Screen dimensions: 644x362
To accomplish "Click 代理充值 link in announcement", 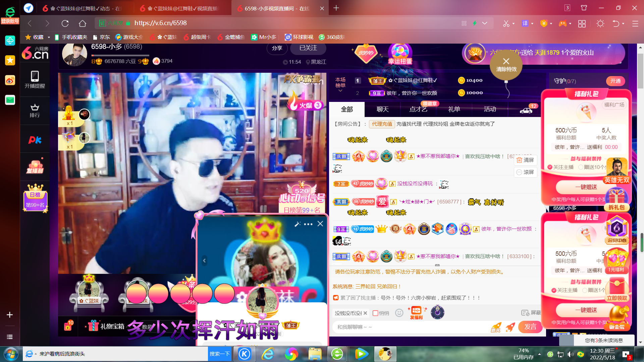I will pyautogui.click(x=382, y=124).
